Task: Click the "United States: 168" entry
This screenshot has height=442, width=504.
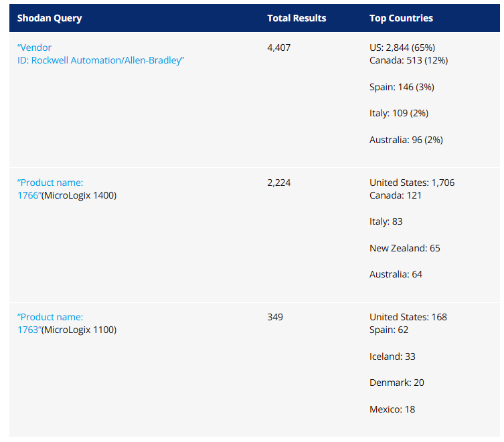Action: [408, 317]
